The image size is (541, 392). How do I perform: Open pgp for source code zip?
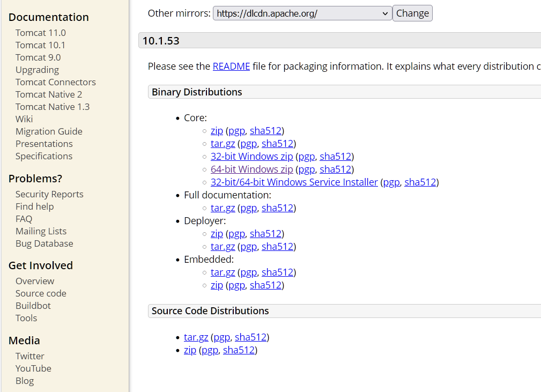tap(210, 350)
